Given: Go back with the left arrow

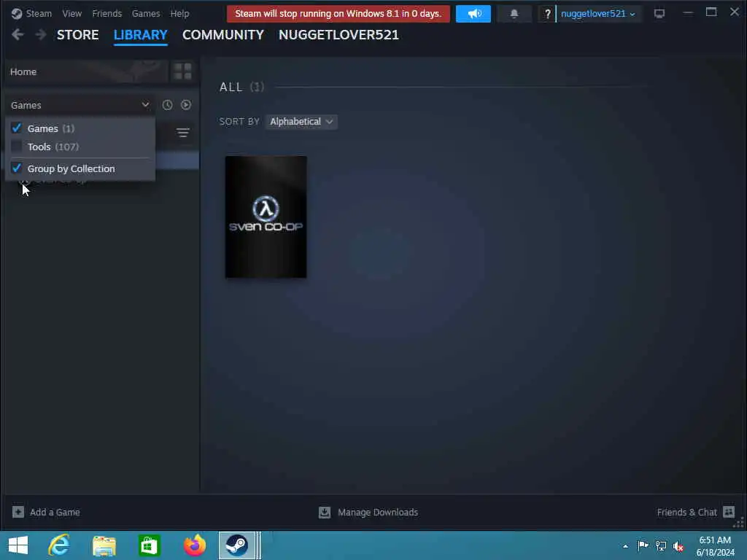Looking at the screenshot, I should [18, 34].
